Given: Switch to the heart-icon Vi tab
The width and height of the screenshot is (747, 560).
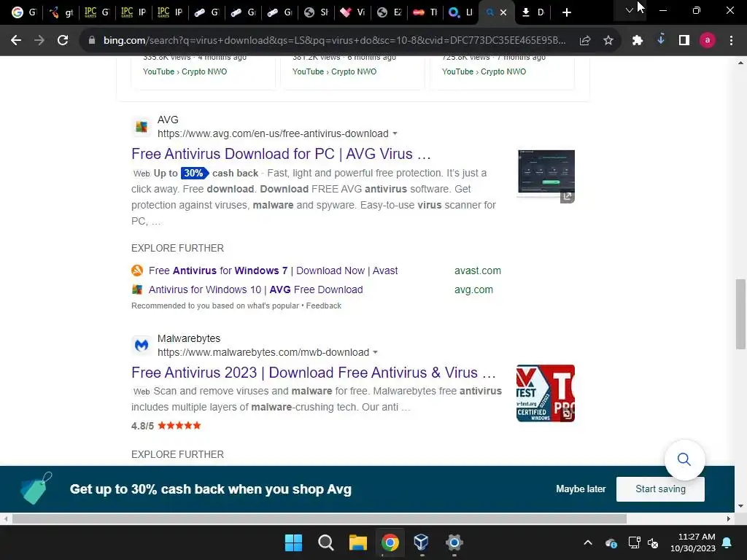Looking at the screenshot, I should (352, 12).
